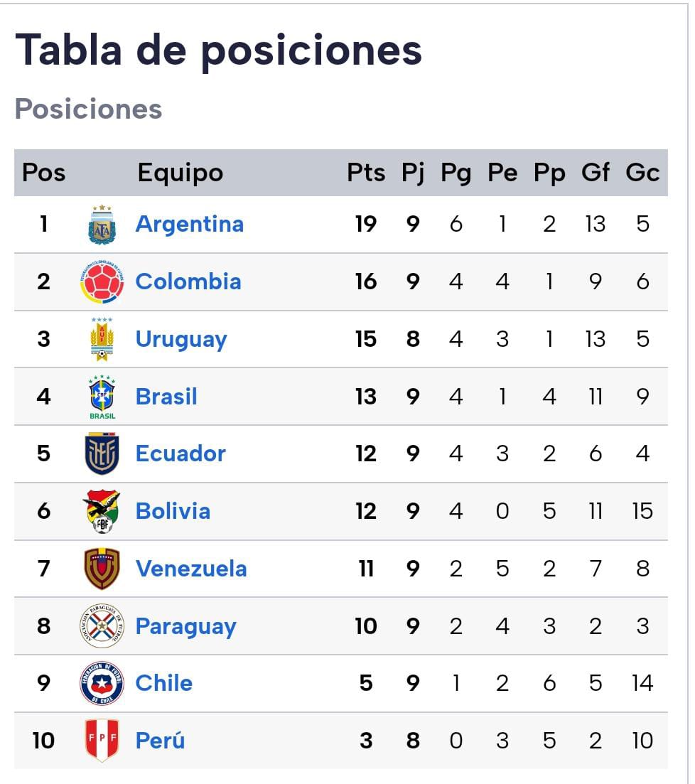
Task: Click the Pts column header
Action: (x=366, y=173)
